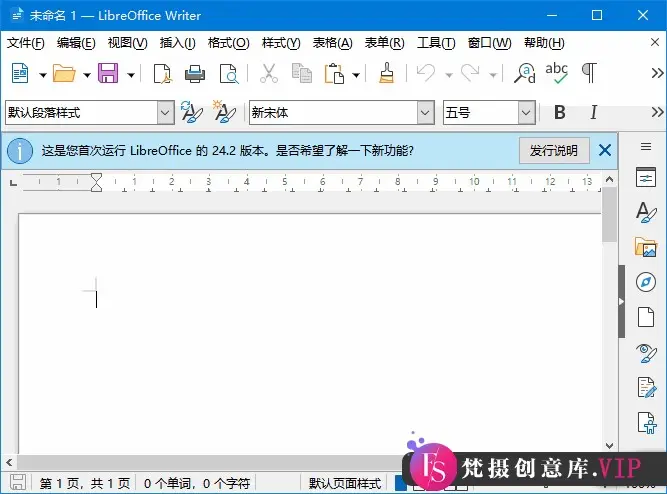Image resolution: width=667 pixels, height=494 pixels.
Task: Show more formatting toolbar items
Action: click(x=657, y=112)
